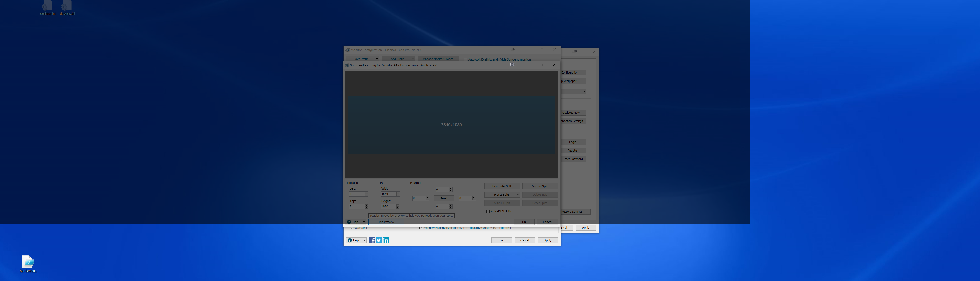
Task: Click the Hide Preview button
Action: pos(385,222)
